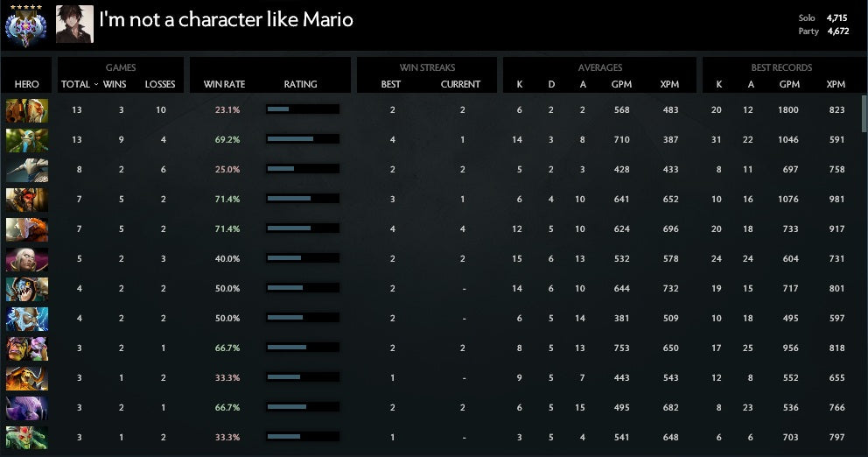
Task: Click the HERO column header
Action: 27,85
